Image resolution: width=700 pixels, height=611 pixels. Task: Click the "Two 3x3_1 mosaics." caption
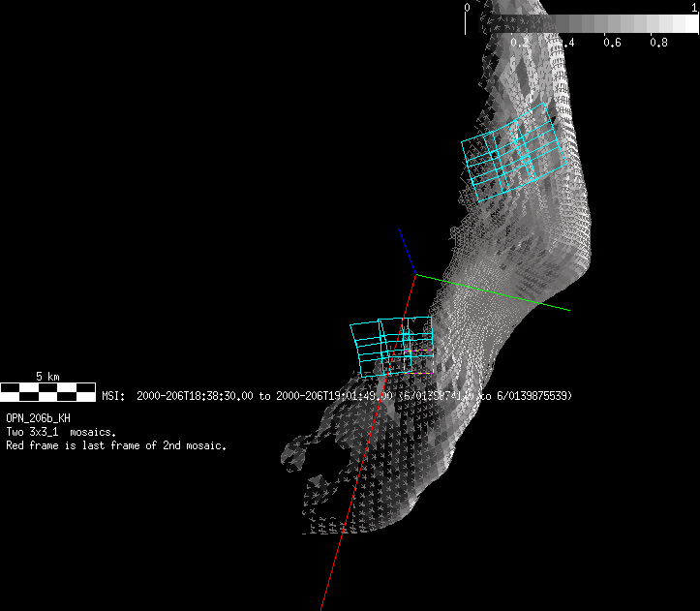61,432
